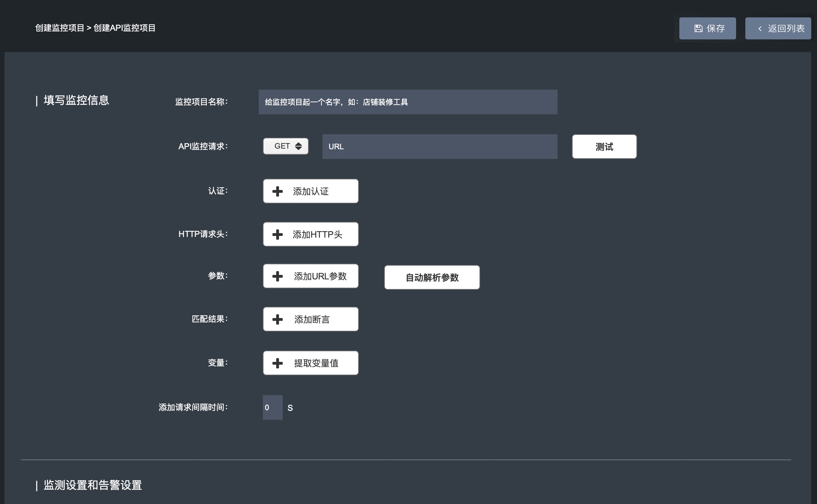Image resolution: width=817 pixels, height=504 pixels.
Task: Click plus icon beside 添加HTTP头
Action: 278,235
